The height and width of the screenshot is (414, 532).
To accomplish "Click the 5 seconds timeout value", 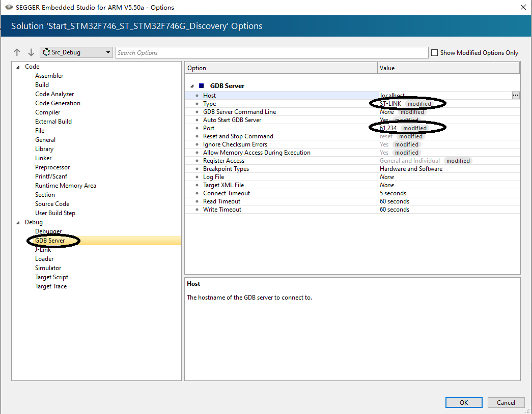I will click(393, 193).
